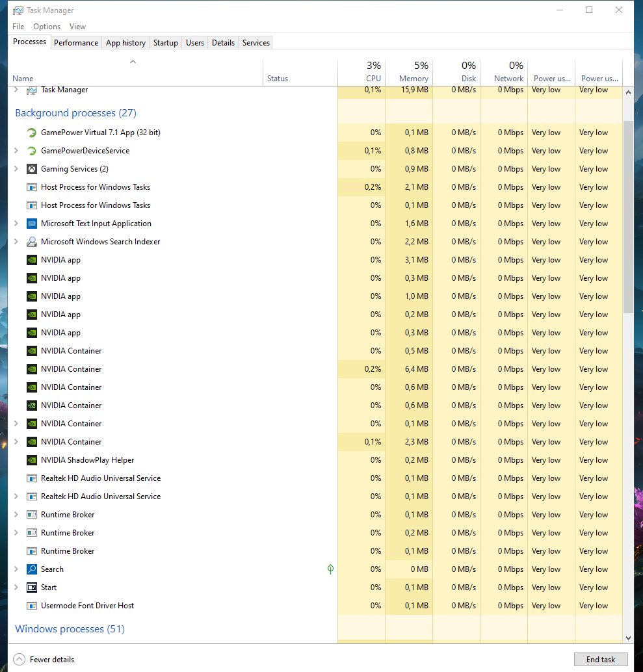Click the Windows processes (51) heading
This screenshot has height=672, width=643.
tap(70, 628)
